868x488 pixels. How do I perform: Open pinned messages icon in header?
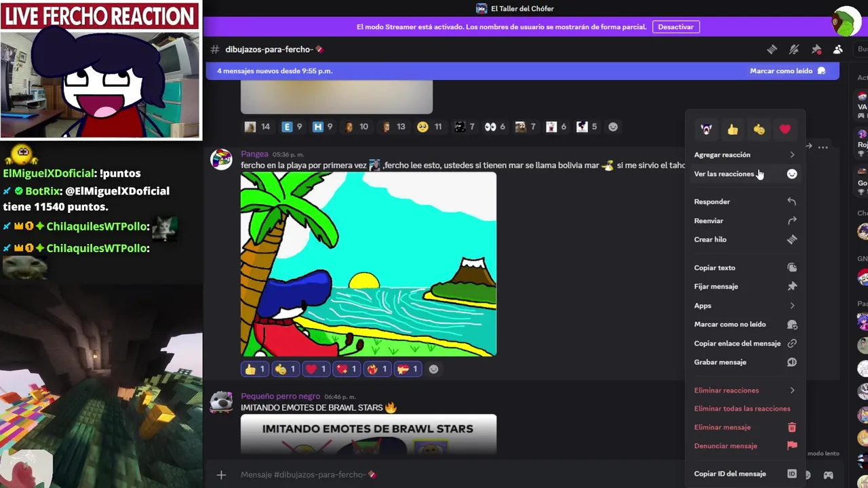(x=816, y=49)
